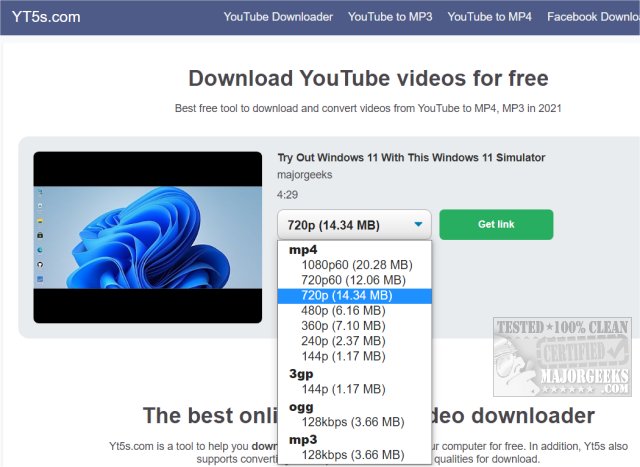This screenshot has width=640, height=467.
Task: Click the green Get link button
Action: coord(496,225)
